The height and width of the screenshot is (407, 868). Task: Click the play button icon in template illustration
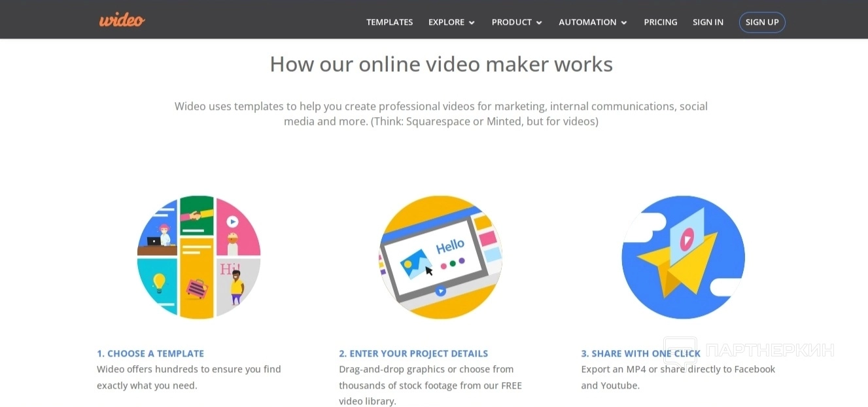[x=232, y=222]
